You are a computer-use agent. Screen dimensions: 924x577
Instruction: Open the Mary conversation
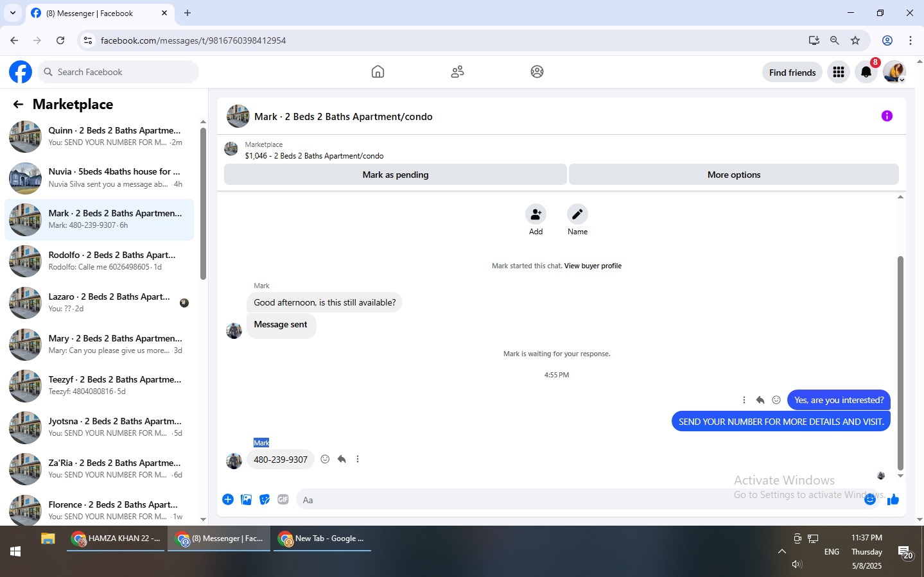[x=99, y=345]
